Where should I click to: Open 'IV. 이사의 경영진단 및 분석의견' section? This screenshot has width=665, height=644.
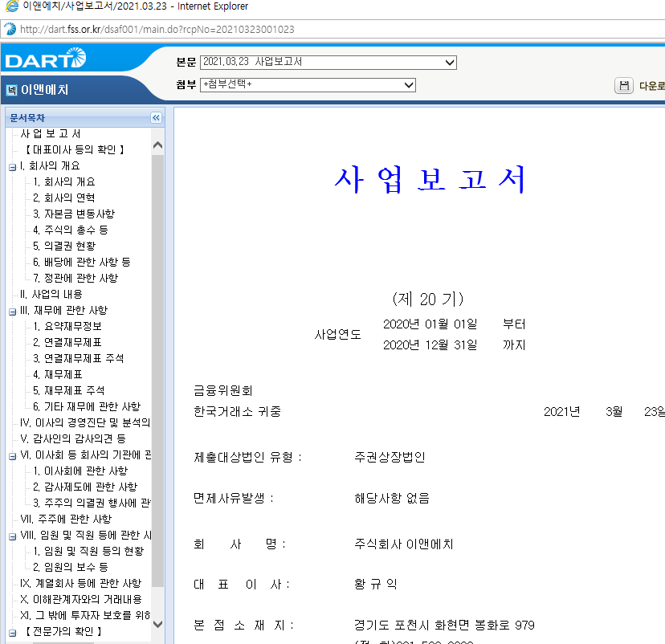pyautogui.click(x=85, y=423)
